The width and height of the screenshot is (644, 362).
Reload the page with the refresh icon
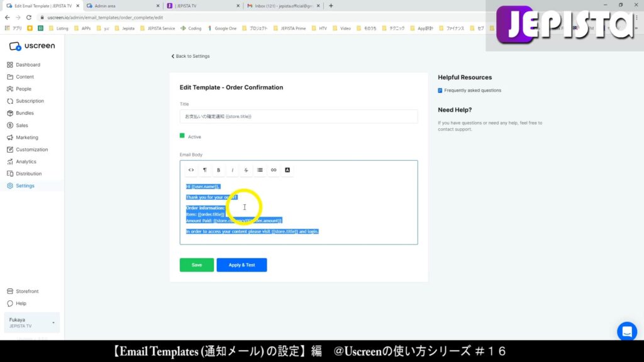(x=29, y=18)
